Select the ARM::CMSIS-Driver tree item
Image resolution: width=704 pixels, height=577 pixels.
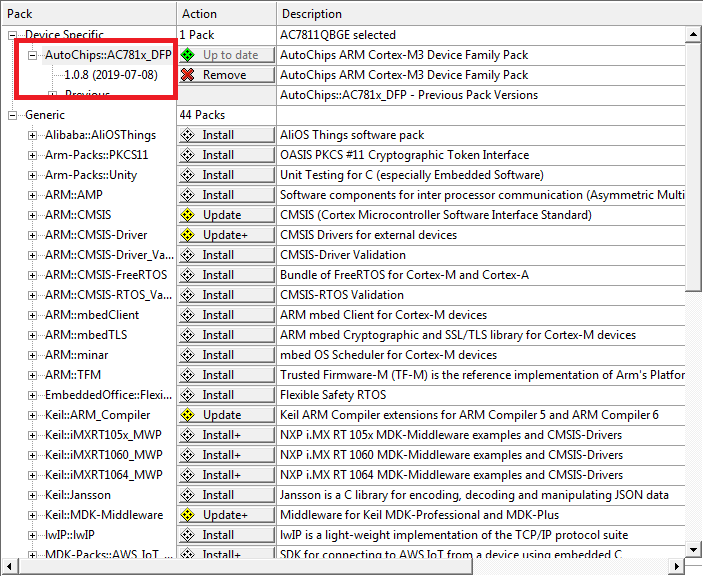point(96,235)
